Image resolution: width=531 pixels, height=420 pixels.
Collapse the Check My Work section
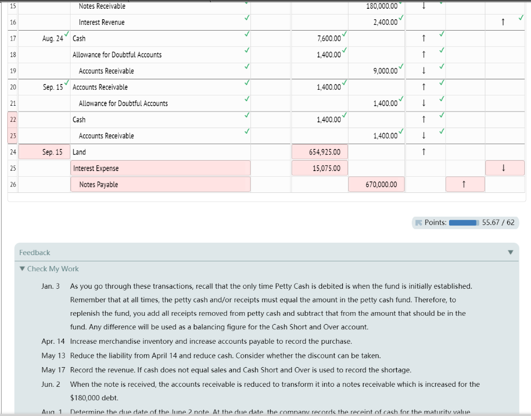(21, 269)
